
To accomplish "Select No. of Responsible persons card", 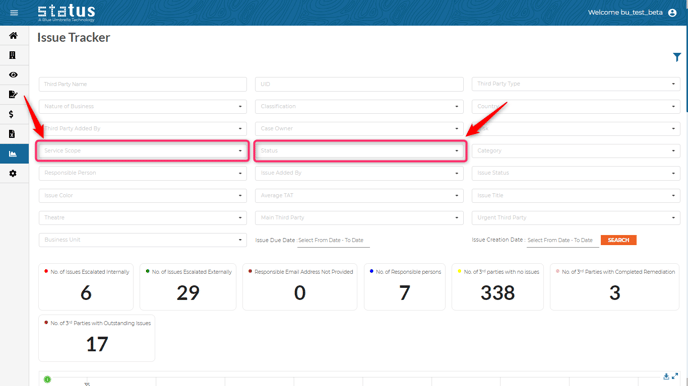I will point(405,287).
